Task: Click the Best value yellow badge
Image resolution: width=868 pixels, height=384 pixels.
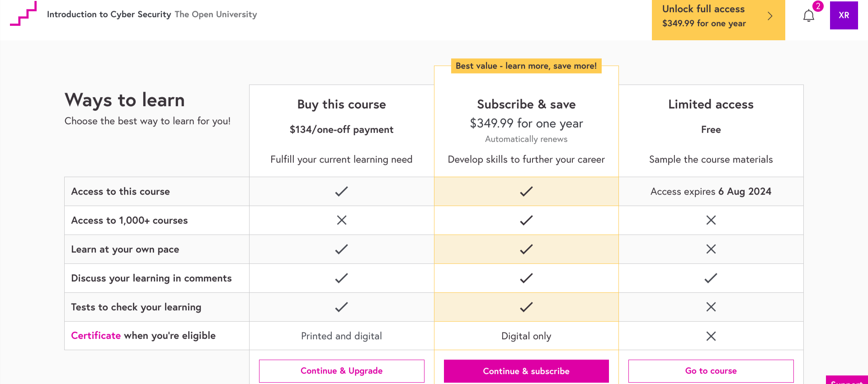Action: (x=526, y=66)
